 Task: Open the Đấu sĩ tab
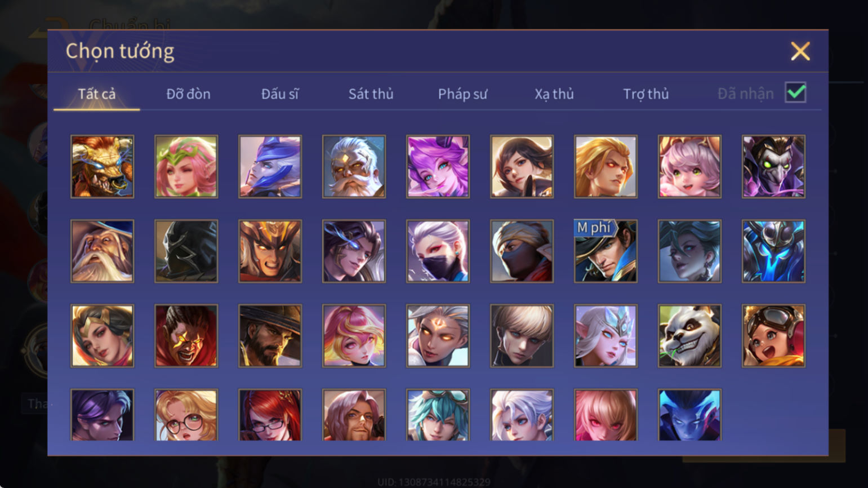[280, 94]
